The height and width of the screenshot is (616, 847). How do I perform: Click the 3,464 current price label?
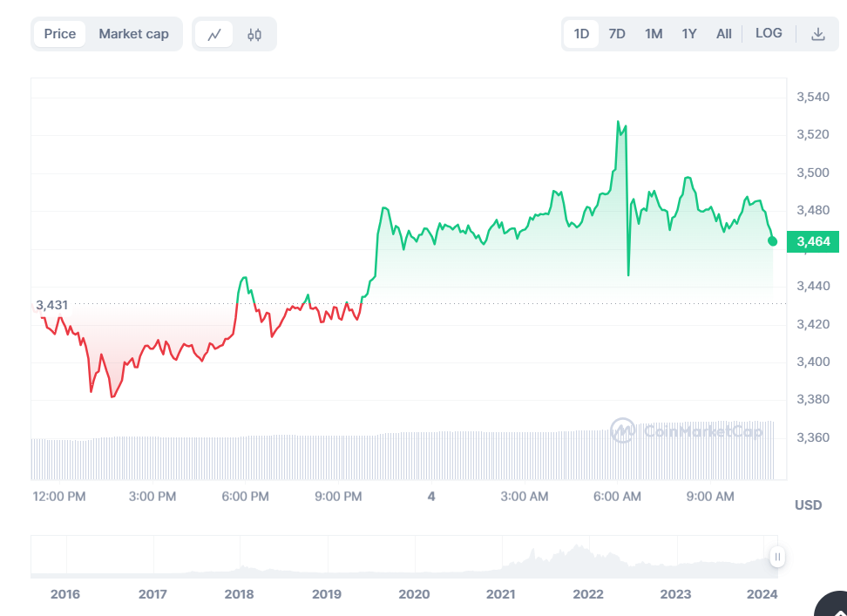tap(813, 241)
